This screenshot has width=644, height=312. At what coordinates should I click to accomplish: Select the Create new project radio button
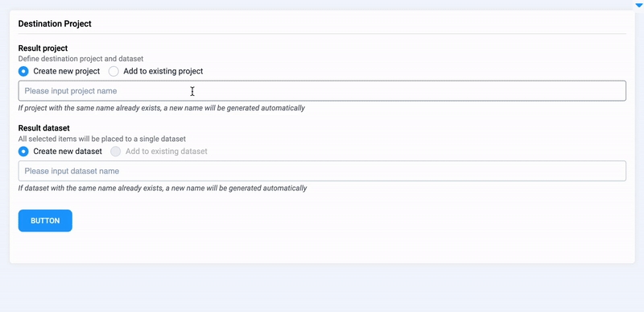click(23, 72)
